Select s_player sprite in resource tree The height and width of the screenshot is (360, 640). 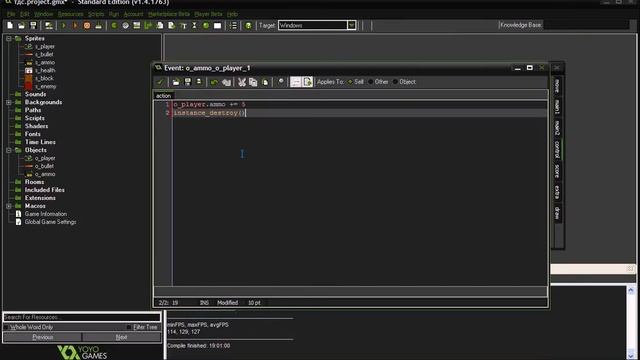tap(44, 47)
